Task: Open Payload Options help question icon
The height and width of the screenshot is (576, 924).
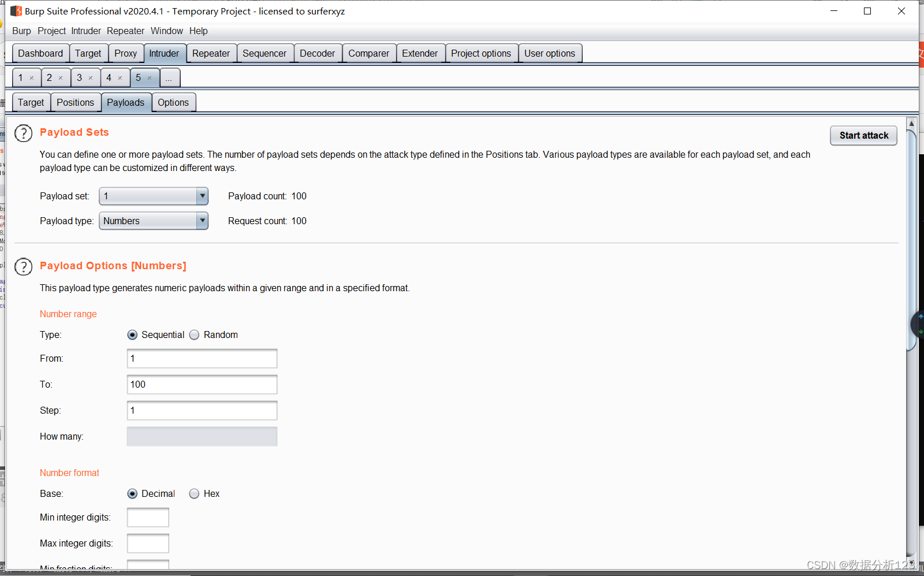Action: (x=23, y=267)
